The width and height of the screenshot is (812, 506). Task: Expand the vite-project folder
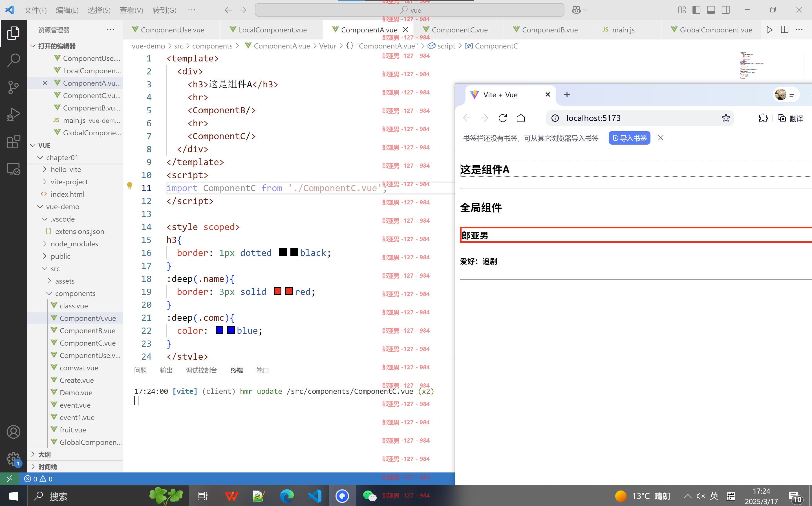pyautogui.click(x=45, y=182)
